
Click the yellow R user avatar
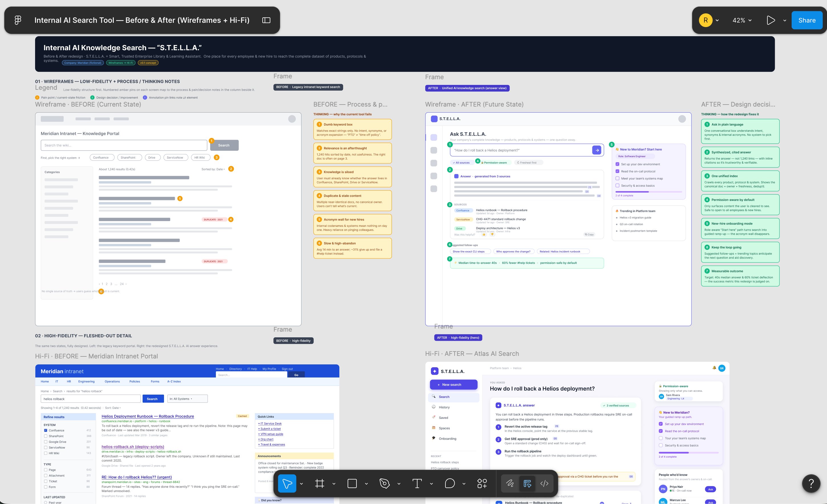point(706,20)
